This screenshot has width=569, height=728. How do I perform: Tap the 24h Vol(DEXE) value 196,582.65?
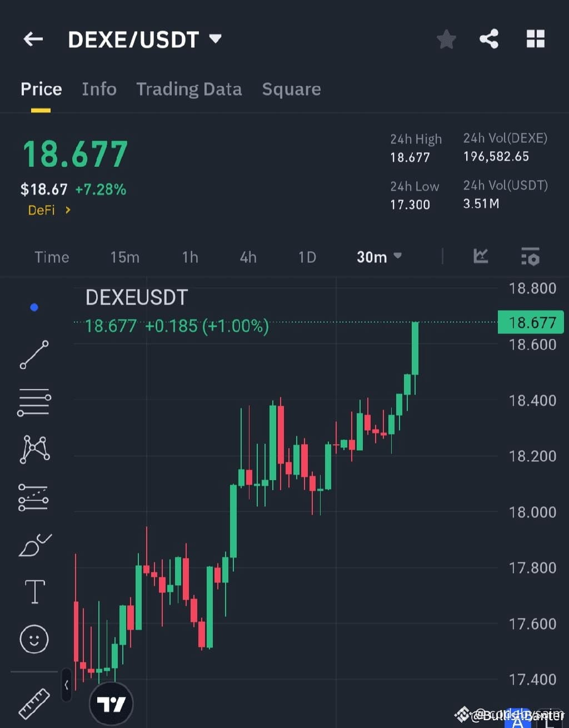[x=496, y=157]
